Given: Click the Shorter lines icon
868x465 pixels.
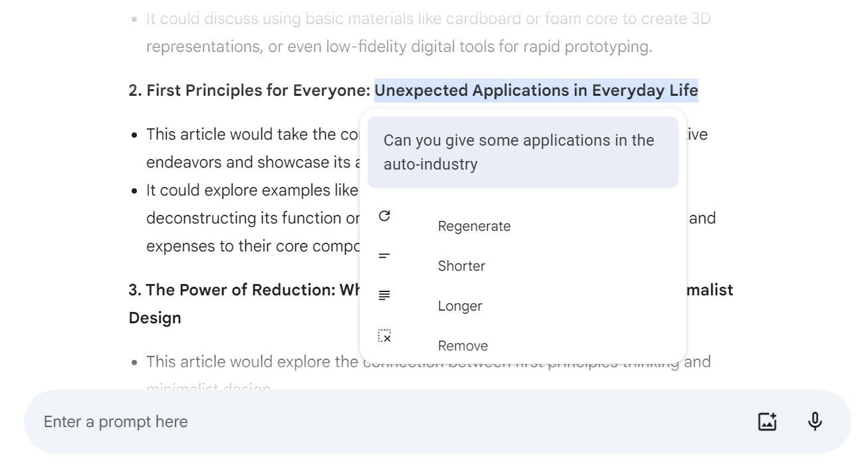Looking at the screenshot, I should (384, 256).
